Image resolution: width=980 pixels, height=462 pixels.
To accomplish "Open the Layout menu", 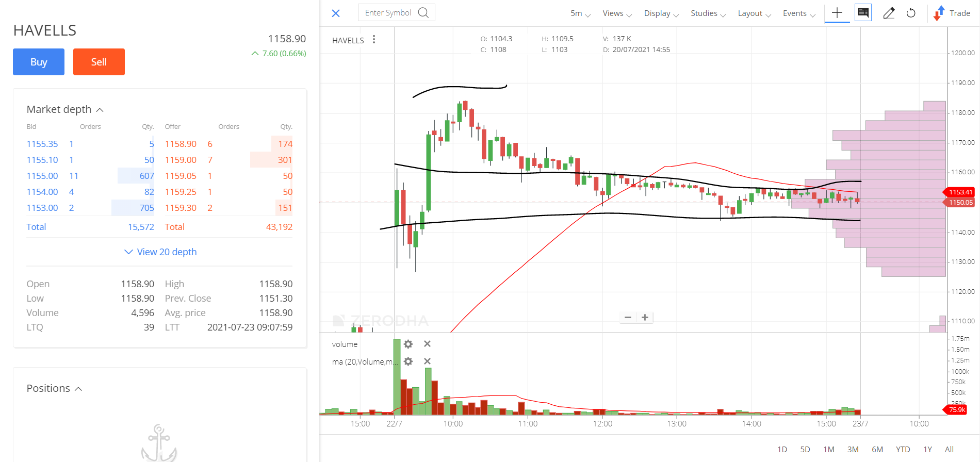I will 754,13.
